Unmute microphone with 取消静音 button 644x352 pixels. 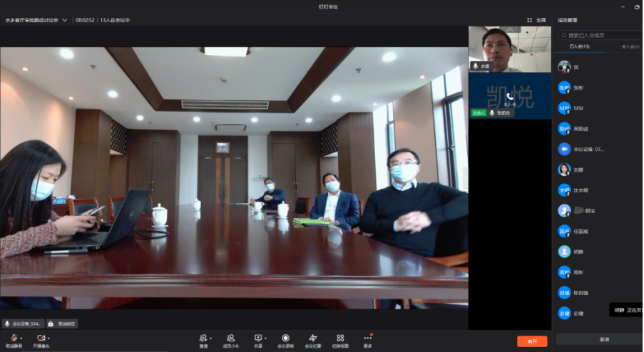14,338
